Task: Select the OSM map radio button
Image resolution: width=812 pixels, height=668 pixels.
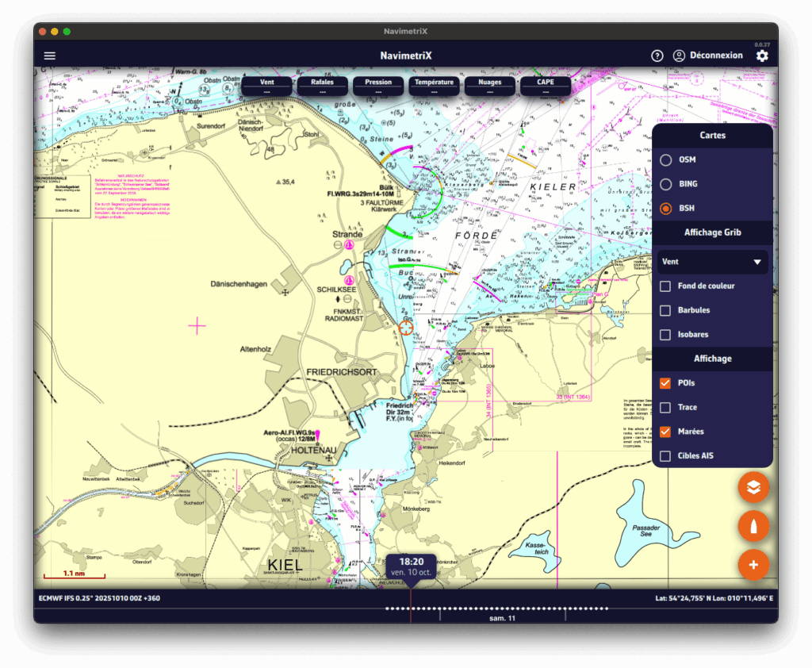Action: [666, 159]
